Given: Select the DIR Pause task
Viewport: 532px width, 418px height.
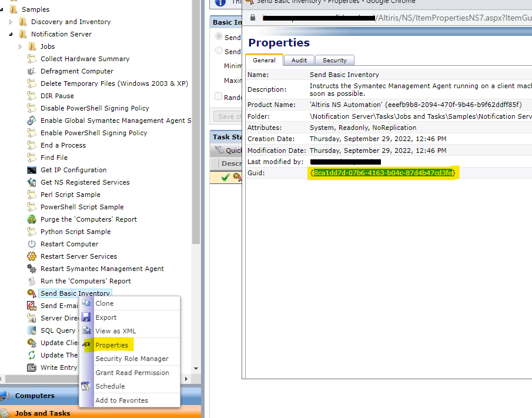Looking at the screenshot, I should pos(57,96).
